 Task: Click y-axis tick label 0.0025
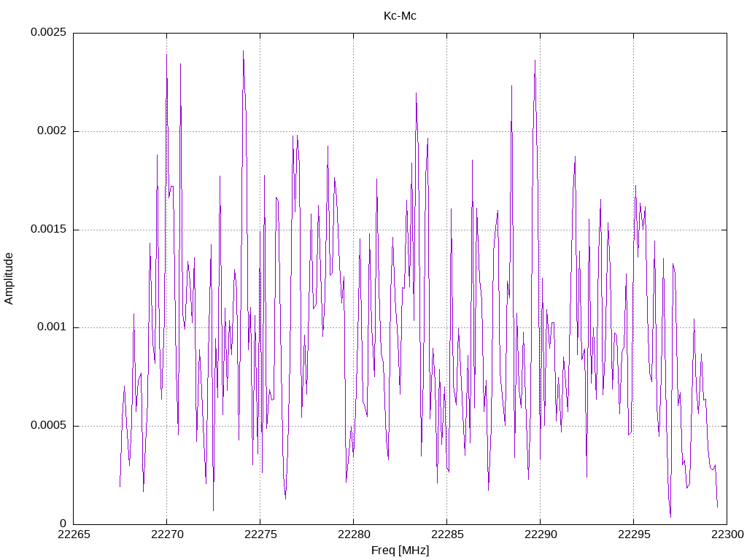49,32
